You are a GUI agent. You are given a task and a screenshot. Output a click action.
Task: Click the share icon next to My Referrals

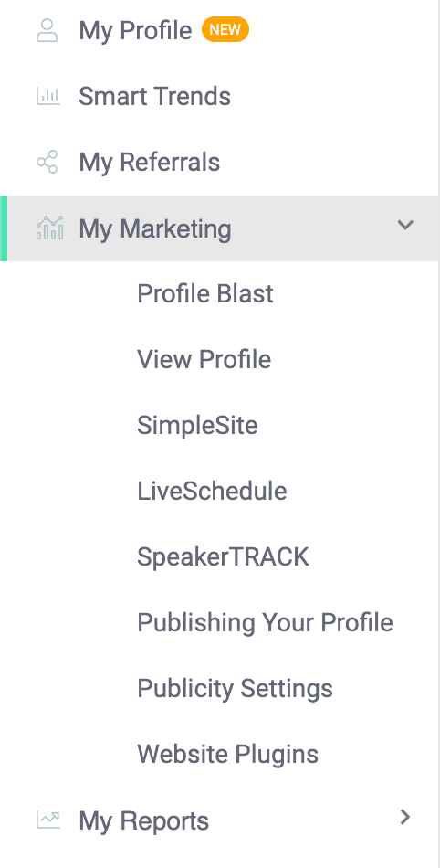[47, 163]
